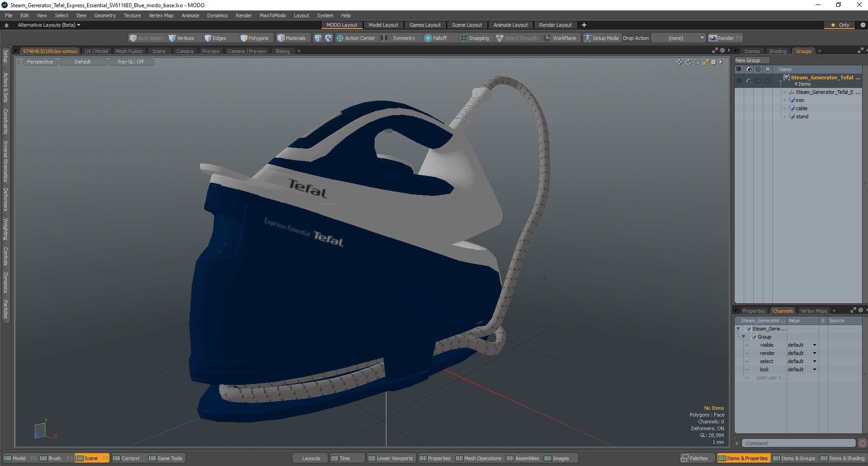Open the visible channel default dropdown
The height and width of the screenshot is (466, 868).
(802, 345)
